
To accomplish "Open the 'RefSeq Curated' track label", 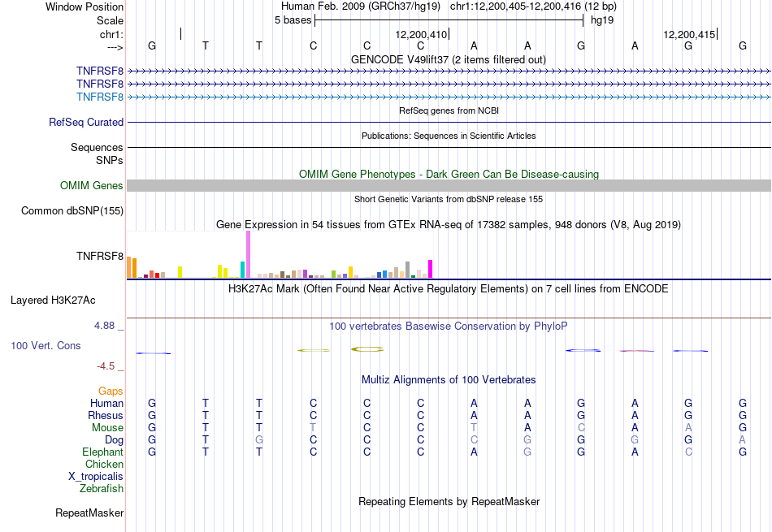I will (x=86, y=122).
